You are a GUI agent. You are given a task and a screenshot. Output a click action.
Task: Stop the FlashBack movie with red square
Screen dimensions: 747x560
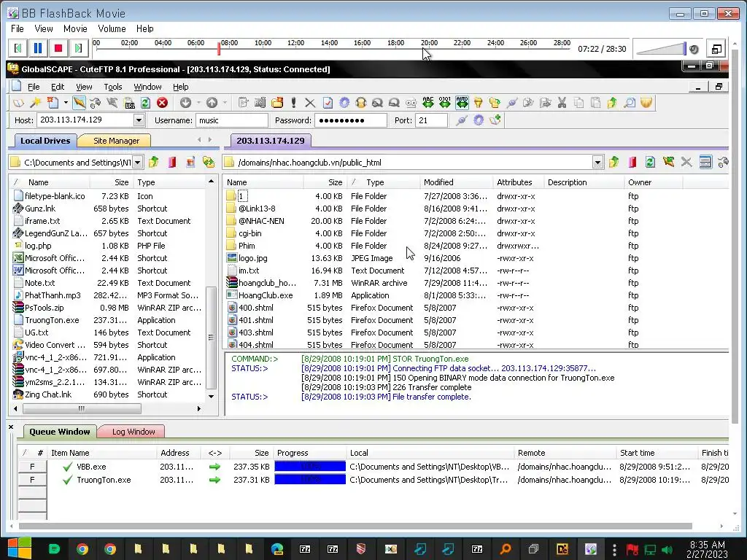tap(58, 48)
